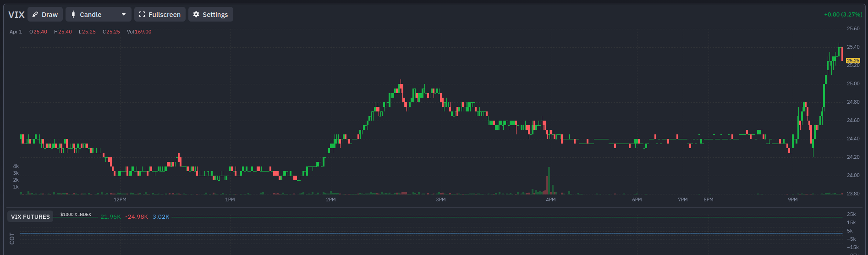Screen dimensions: 868x255
Task: Click the 24.20 price axis label
Action: pyautogui.click(x=853, y=157)
